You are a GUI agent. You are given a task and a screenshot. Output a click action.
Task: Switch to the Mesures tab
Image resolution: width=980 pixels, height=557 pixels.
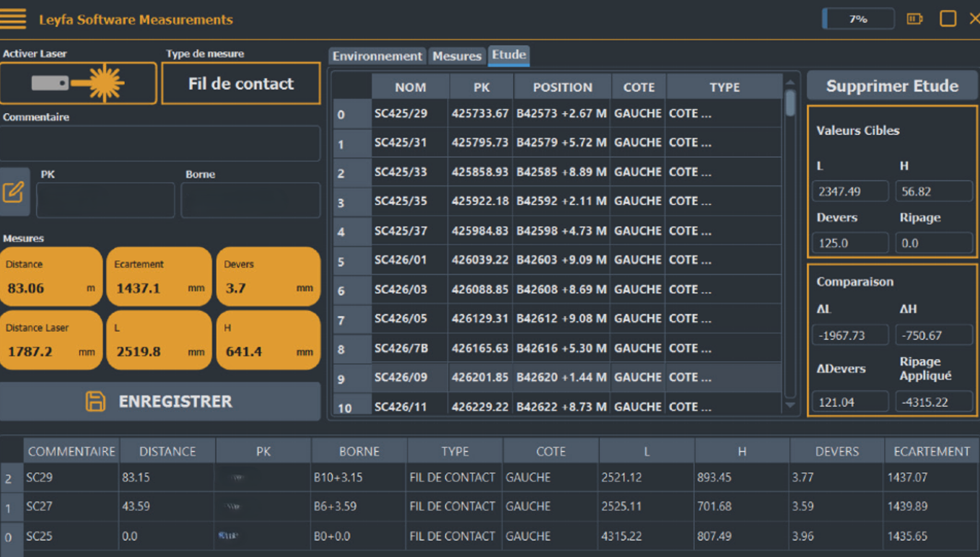[457, 56]
